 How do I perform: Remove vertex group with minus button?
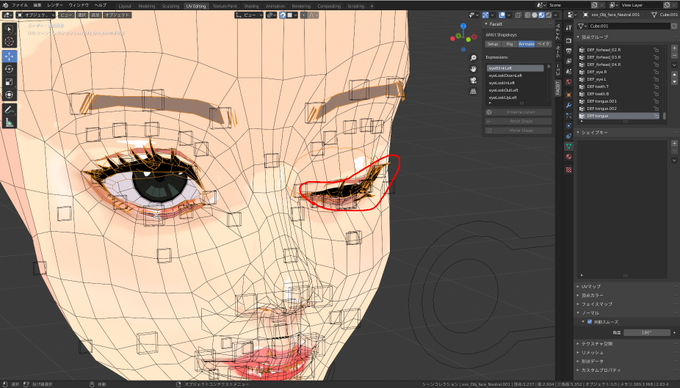click(x=674, y=55)
